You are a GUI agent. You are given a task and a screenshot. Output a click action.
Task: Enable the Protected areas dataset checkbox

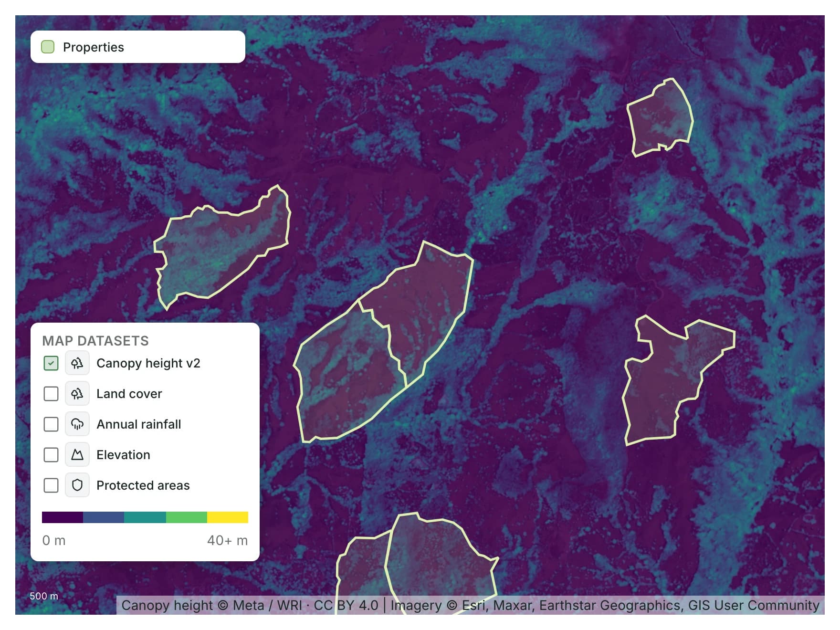(x=51, y=485)
